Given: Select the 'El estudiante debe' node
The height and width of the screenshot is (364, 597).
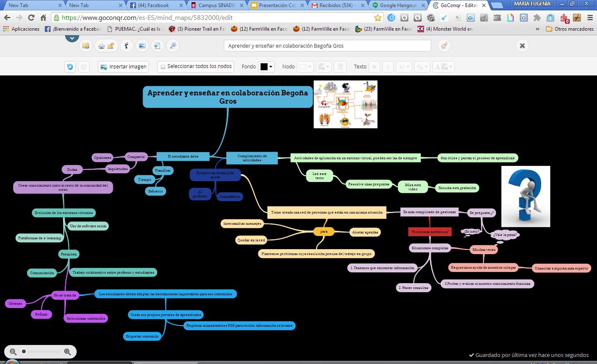Looking at the screenshot, I should 183,156.
